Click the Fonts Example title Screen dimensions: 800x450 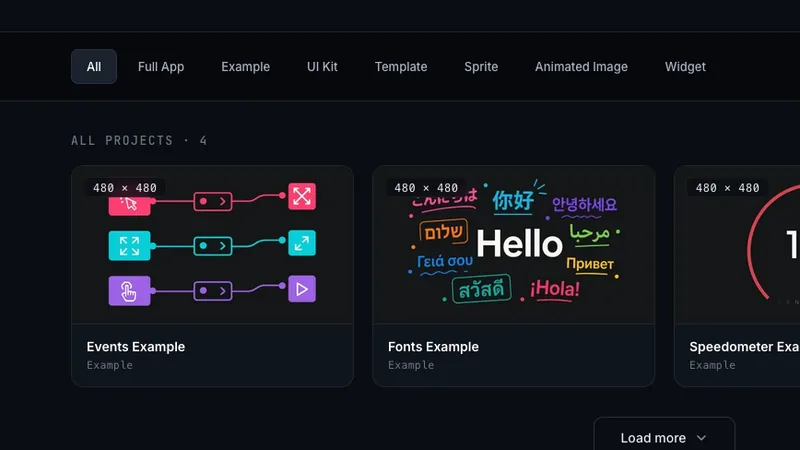(x=433, y=347)
